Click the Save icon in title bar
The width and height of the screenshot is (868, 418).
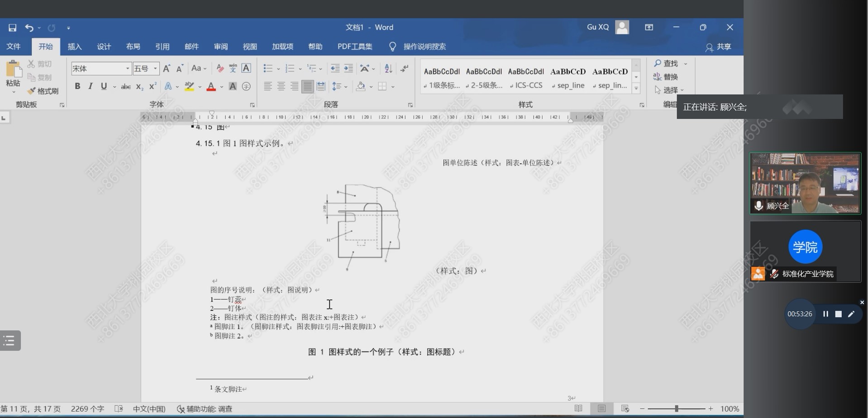tap(12, 28)
